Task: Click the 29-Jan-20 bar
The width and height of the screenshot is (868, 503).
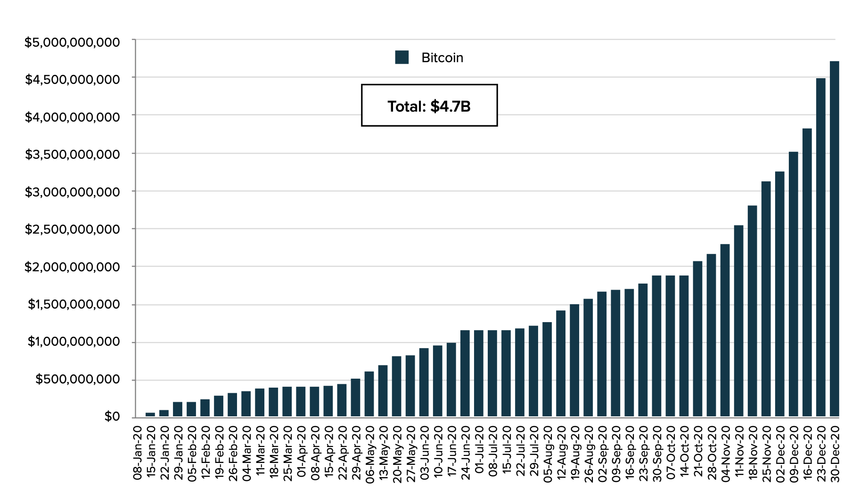Action: pyautogui.click(x=178, y=409)
